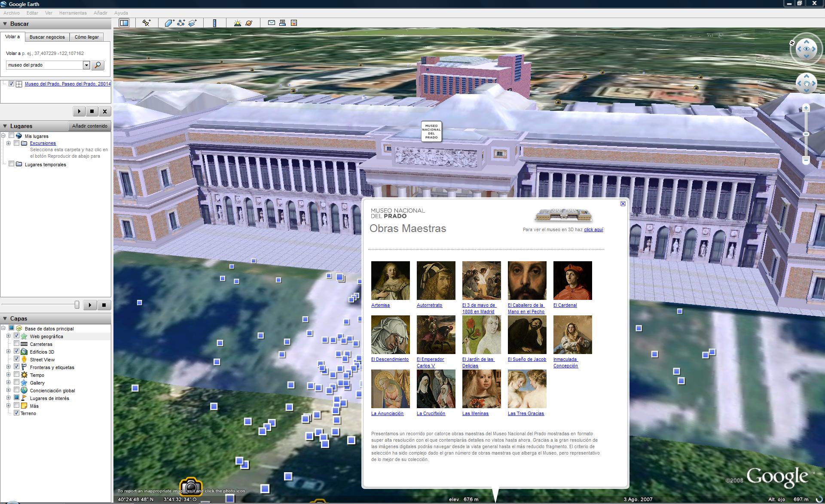Open the search history dropdown
Viewport: 825px width, 504px height.
[86, 65]
